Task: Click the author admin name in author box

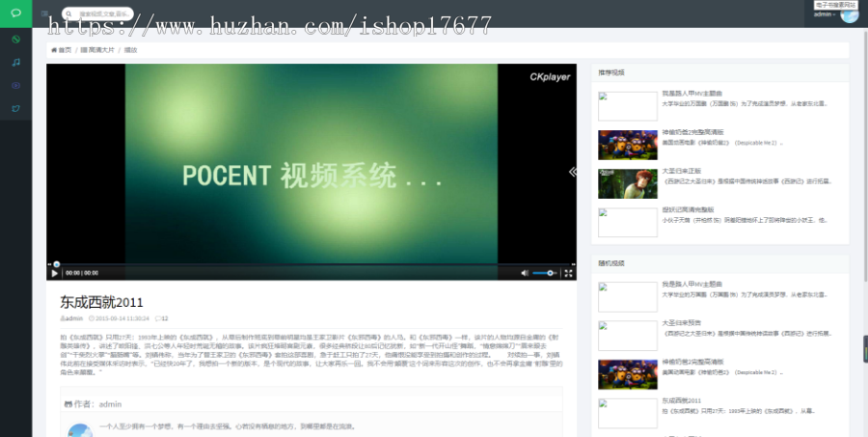Action: click(x=110, y=404)
